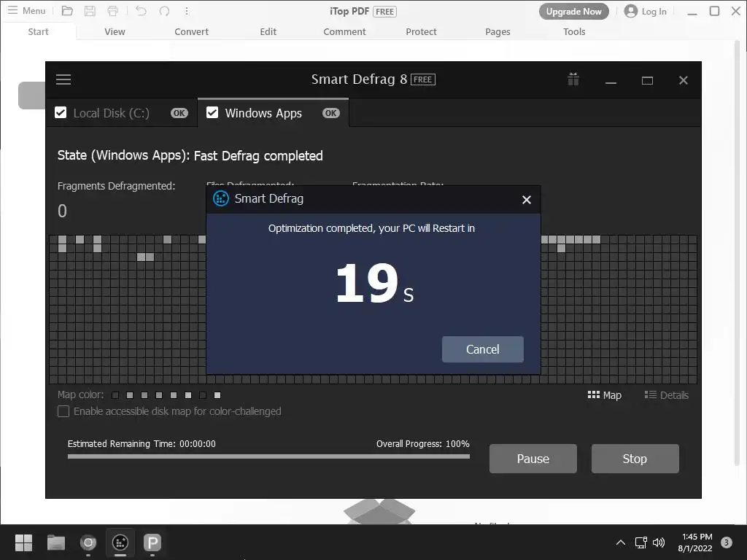747x560 pixels.
Task: Click the overall progress bar
Action: pyautogui.click(x=268, y=456)
